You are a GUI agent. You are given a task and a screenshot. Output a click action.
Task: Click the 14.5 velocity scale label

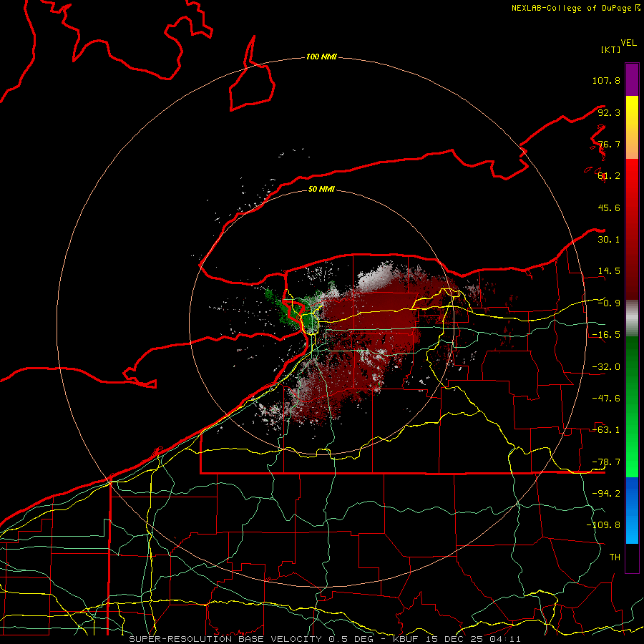point(609,271)
